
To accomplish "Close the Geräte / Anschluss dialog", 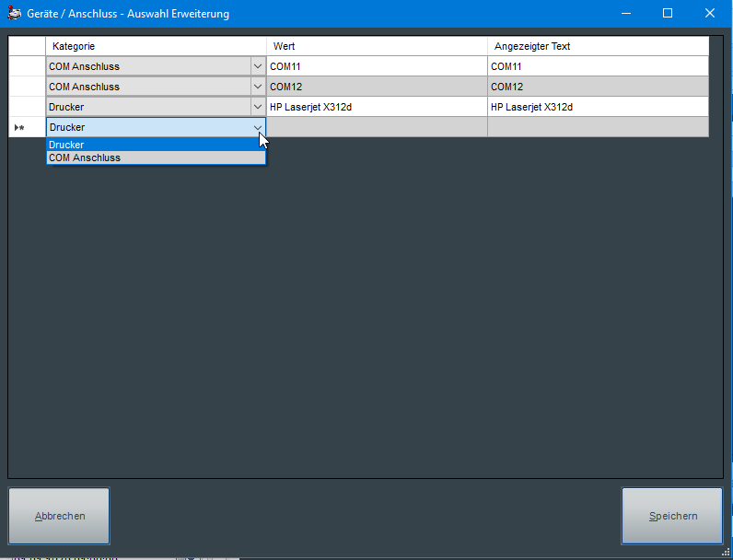I will click(709, 14).
